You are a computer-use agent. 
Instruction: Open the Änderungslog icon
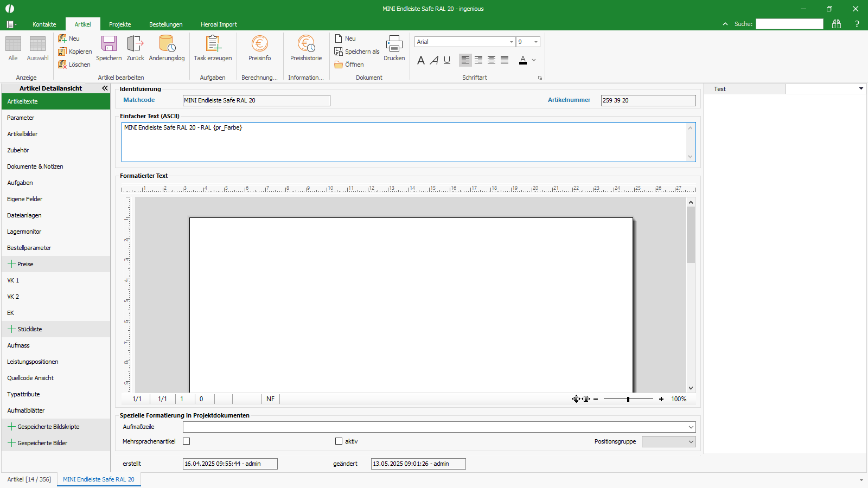(x=167, y=44)
